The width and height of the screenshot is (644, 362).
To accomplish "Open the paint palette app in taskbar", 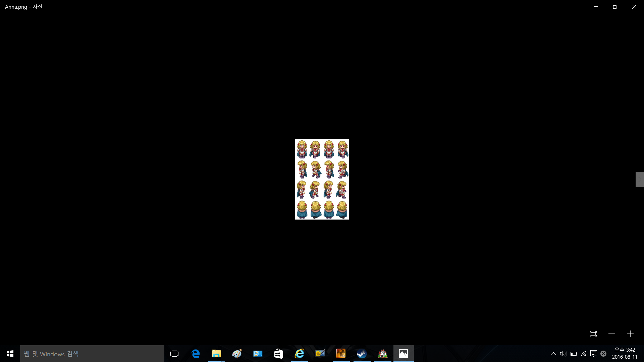I will click(237, 354).
